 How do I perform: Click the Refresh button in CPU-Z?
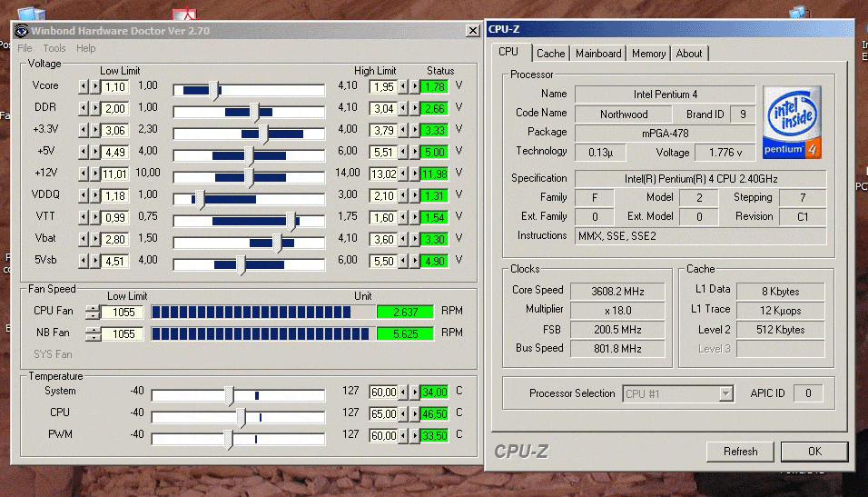point(740,451)
